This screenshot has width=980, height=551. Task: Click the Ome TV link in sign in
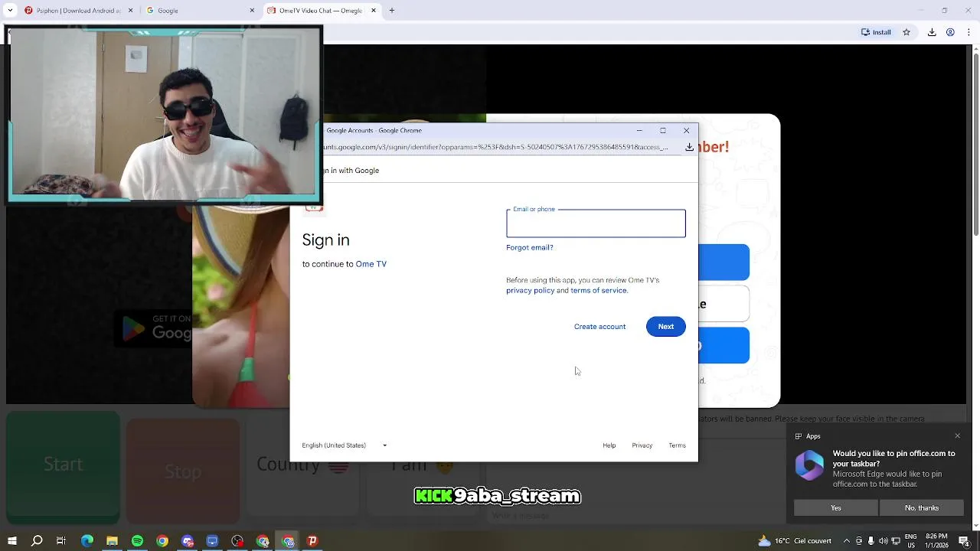(x=371, y=264)
